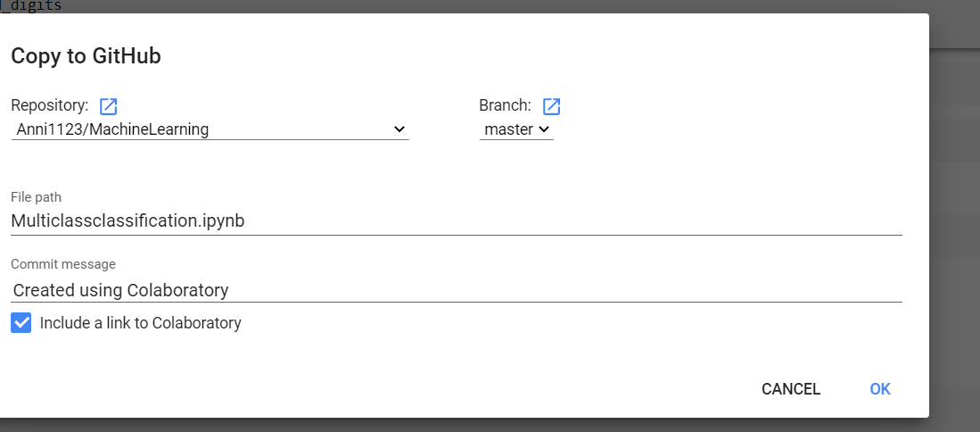Click the dimmed backdrop right of the dialog
Screen dimensions: 980x432
click(x=954, y=223)
